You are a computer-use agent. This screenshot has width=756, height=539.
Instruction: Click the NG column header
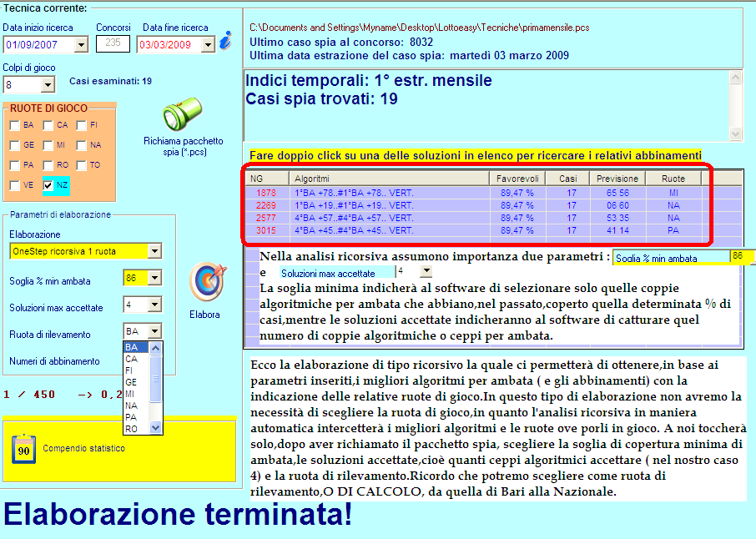tap(267, 179)
